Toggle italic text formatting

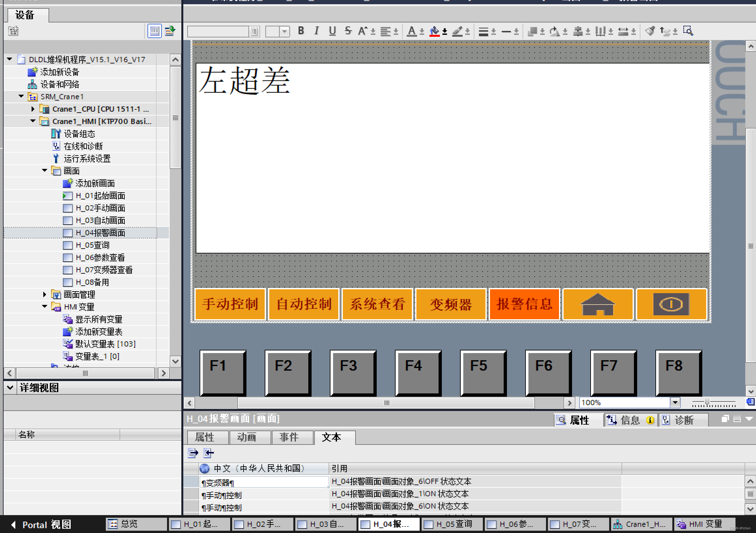tap(316, 31)
